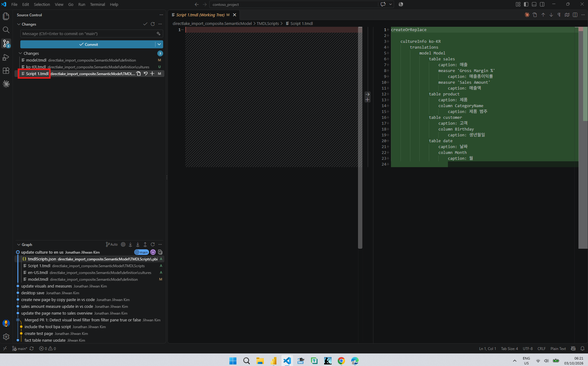Toggle whitespace trimming paragraph icon

559,15
